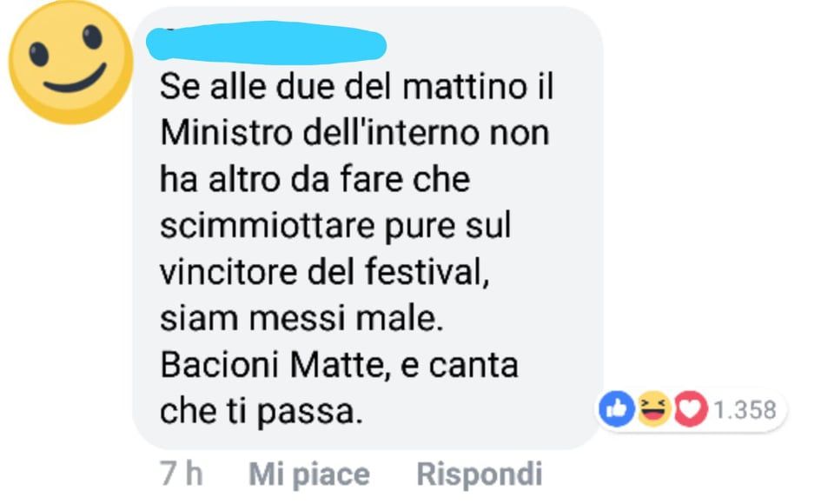Click the phrase vincitore del festival
The image size is (821, 504).
[x=325, y=273]
